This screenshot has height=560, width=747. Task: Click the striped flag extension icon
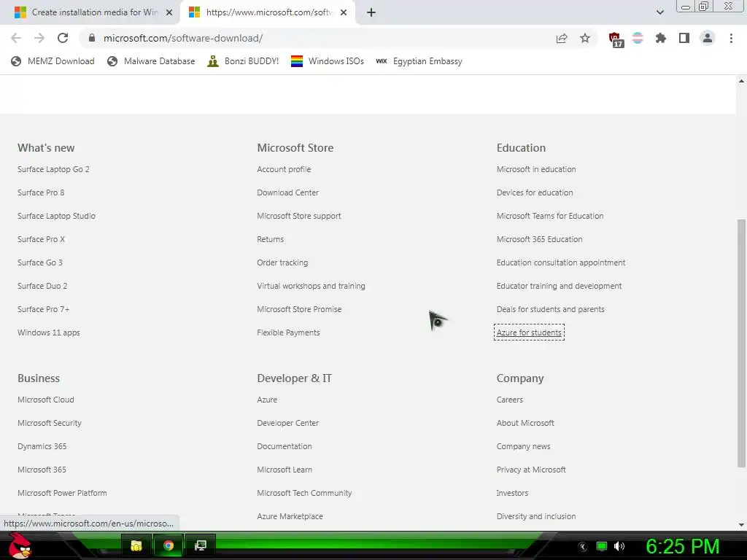pos(638,38)
